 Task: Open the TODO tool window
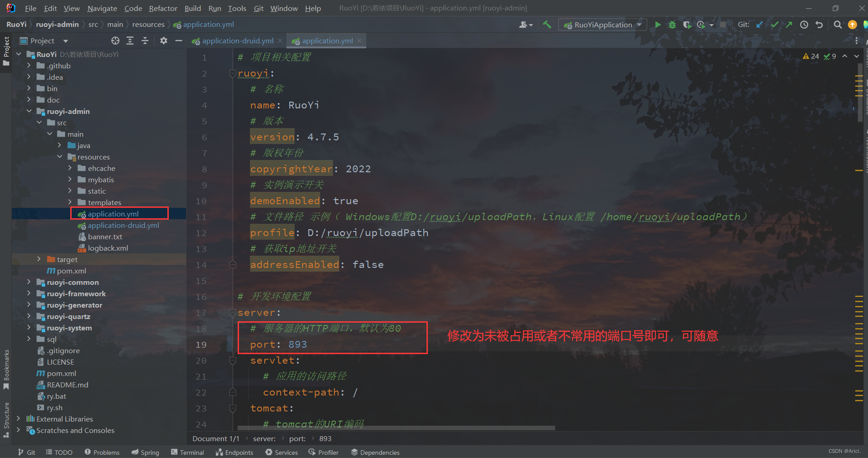click(x=59, y=453)
